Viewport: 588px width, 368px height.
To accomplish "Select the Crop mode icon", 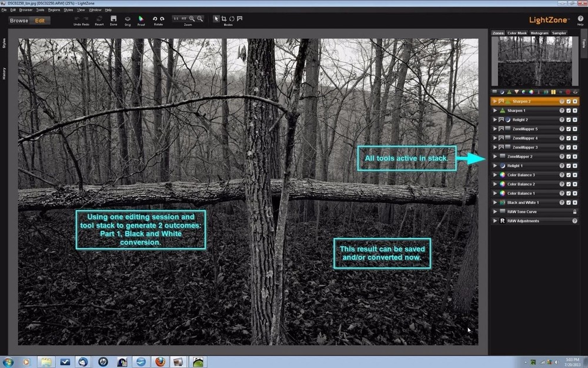I will pos(222,18).
